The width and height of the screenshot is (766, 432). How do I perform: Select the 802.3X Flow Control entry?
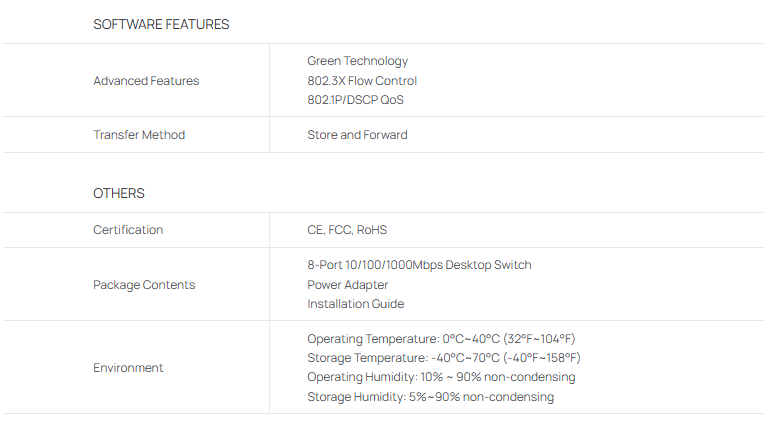click(362, 81)
